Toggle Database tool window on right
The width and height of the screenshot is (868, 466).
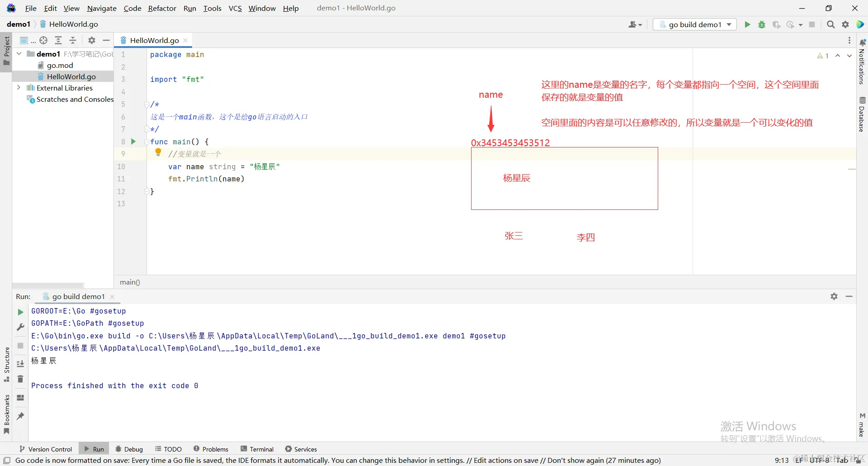[862, 114]
